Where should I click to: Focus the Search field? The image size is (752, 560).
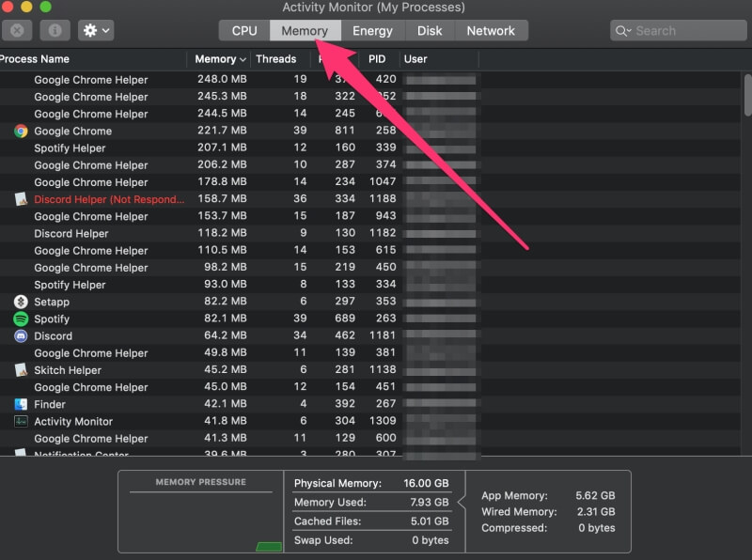click(x=678, y=31)
